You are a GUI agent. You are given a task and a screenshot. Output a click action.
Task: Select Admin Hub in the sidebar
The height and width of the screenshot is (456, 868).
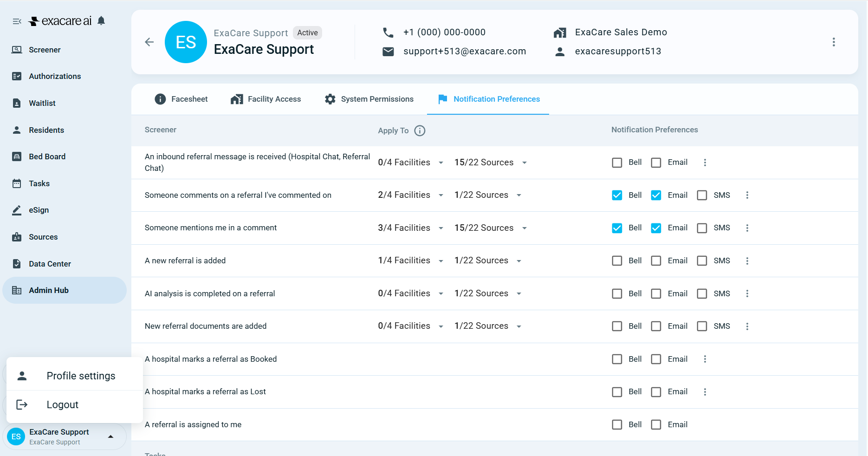pos(65,290)
